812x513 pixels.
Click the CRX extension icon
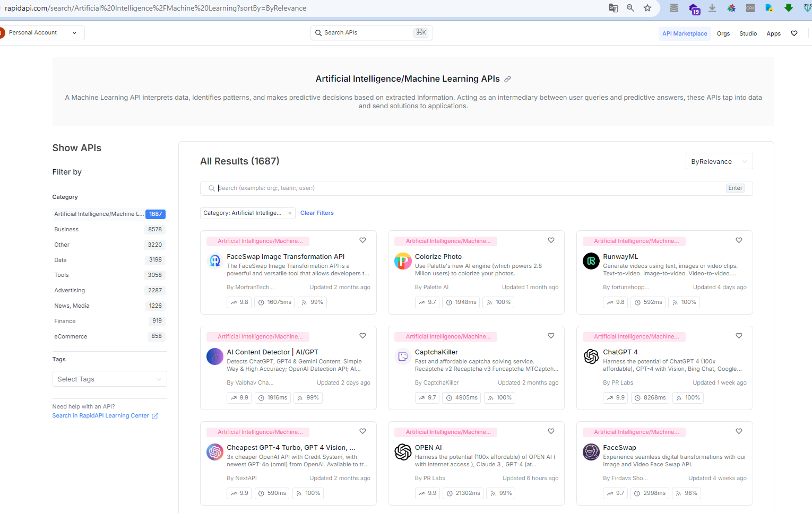pos(750,8)
